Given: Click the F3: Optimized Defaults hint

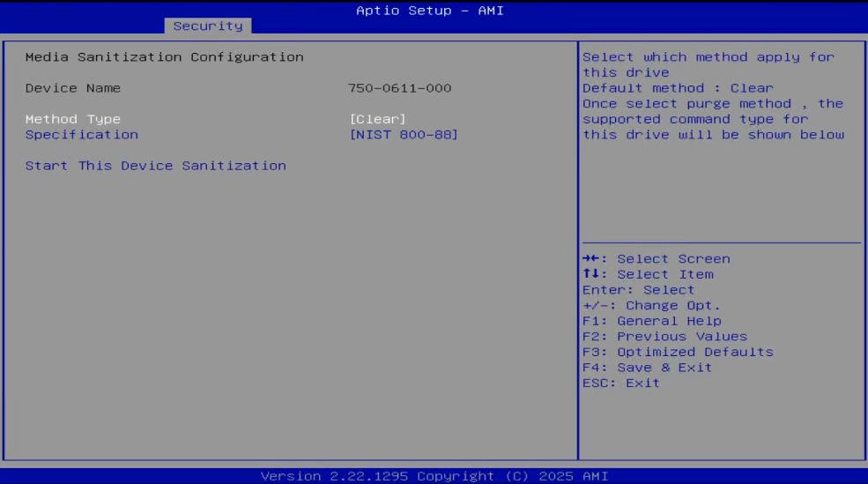Looking at the screenshot, I should point(678,353).
